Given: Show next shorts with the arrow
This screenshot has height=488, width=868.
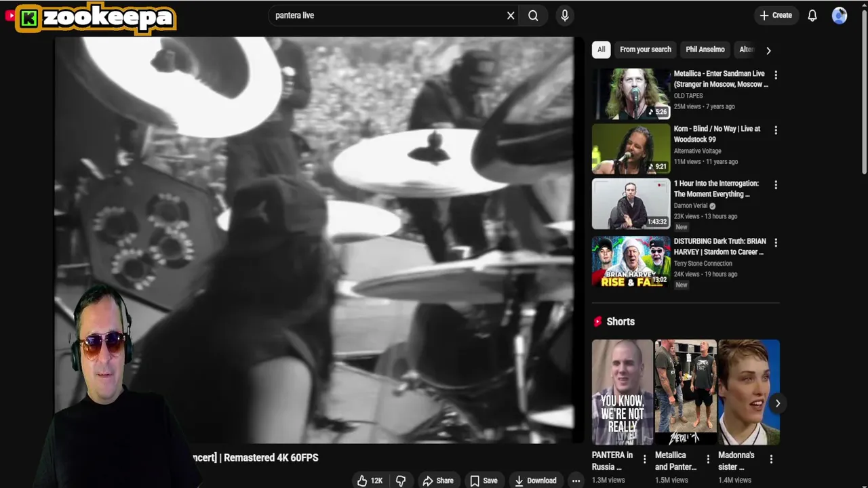Looking at the screenshot, I should point(778,403).
